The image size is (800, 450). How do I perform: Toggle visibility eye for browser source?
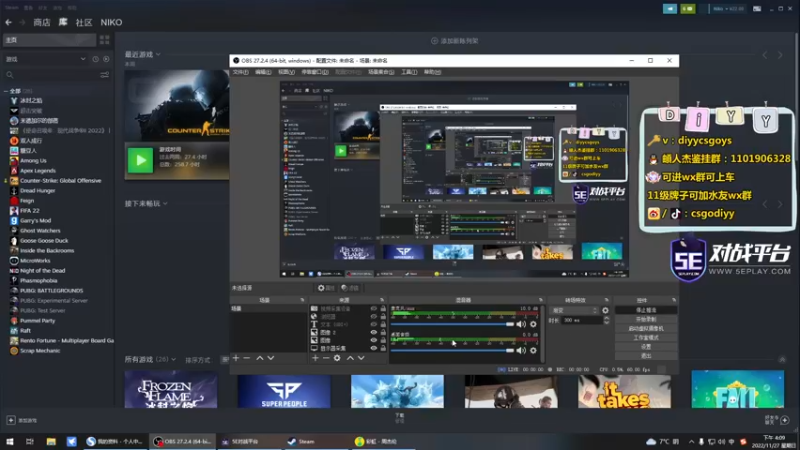[x=373, y=316]
